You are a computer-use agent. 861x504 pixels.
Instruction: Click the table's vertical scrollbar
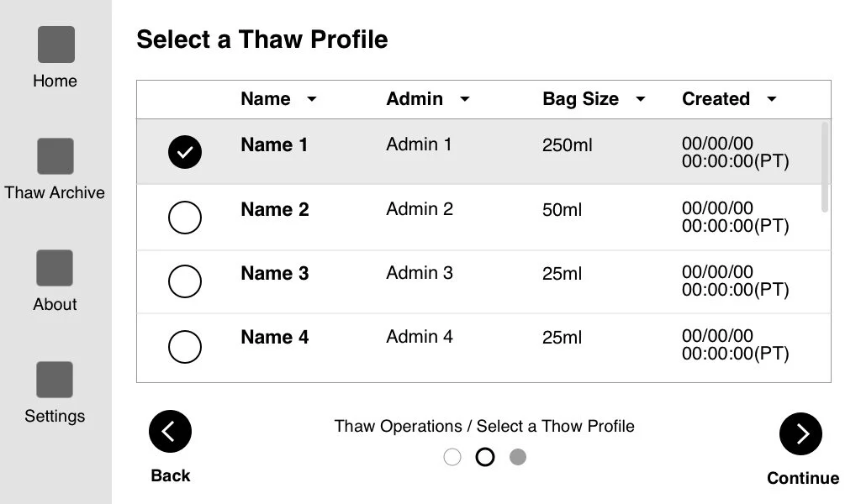(x=825, y=166)
